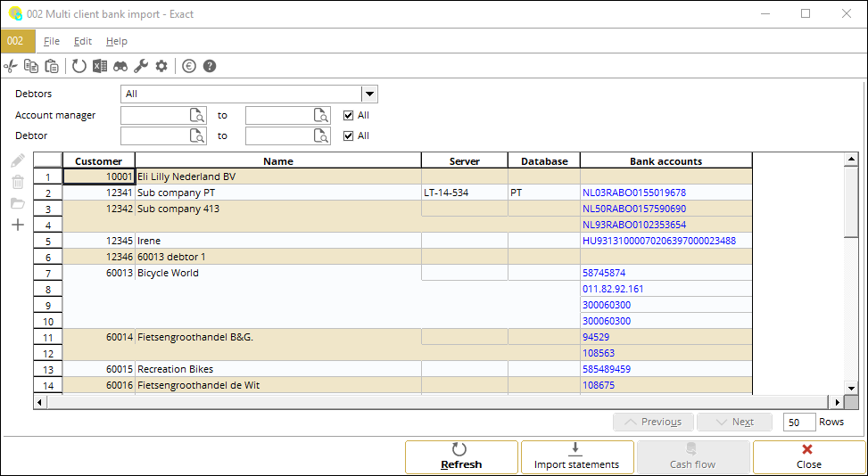Click the Copy toolbar icon
Viewport: 868px width, 476px height.
pos(31,66)
